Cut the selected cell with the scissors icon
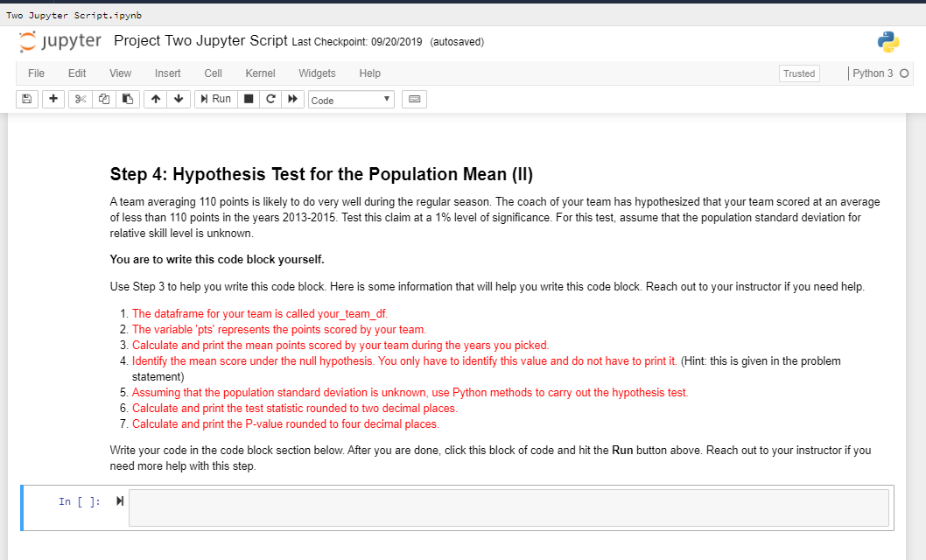 coord(80,98)
